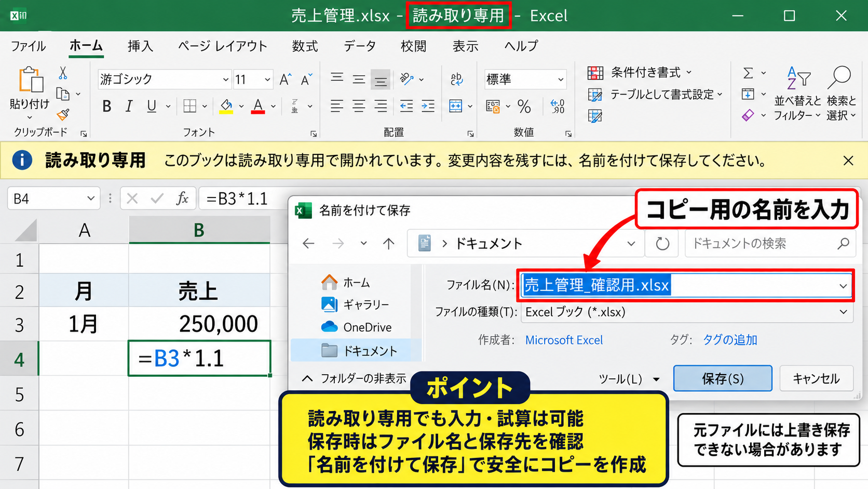Click the Fill down icon

point(748,94)
